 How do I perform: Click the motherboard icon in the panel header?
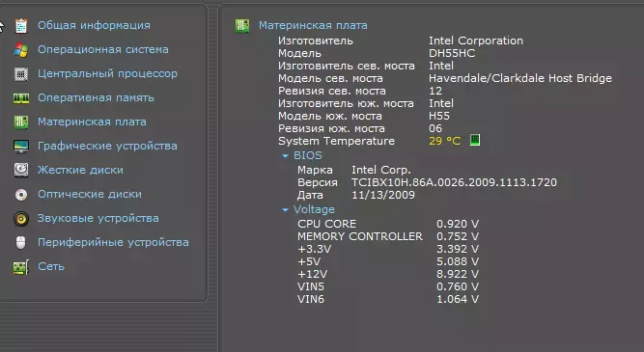[242, 26]
